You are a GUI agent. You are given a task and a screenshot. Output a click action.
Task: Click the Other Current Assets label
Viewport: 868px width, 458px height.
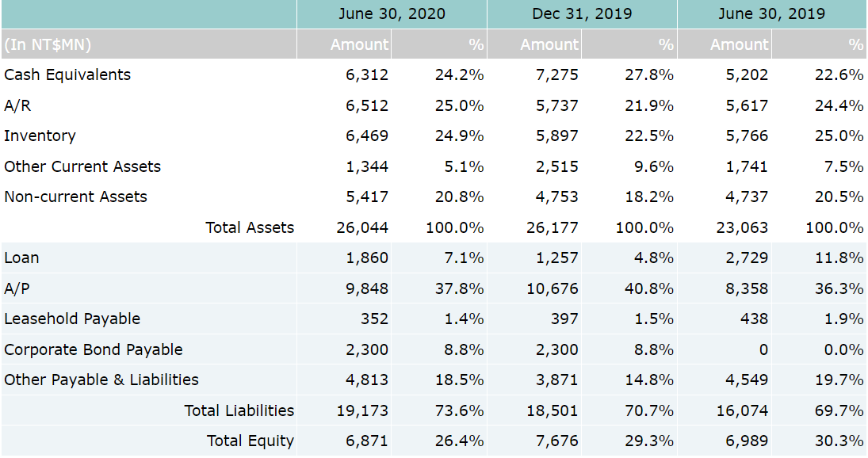[x=82, y=166]
